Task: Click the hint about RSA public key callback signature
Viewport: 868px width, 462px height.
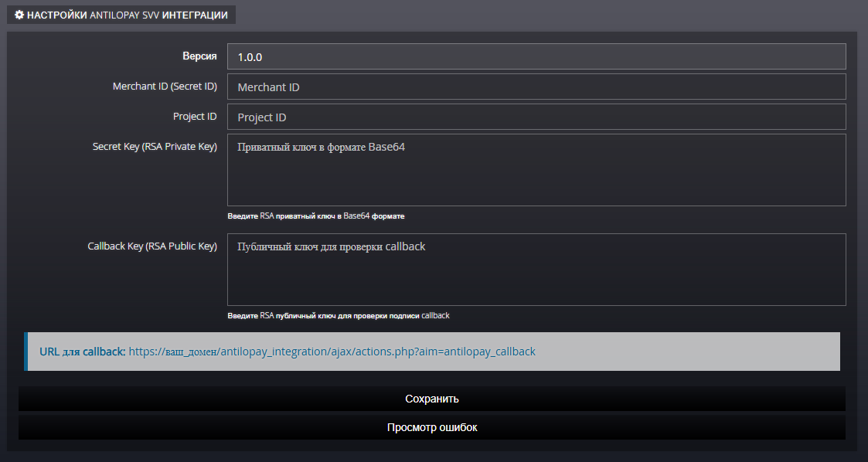Action: click(338, 315)
